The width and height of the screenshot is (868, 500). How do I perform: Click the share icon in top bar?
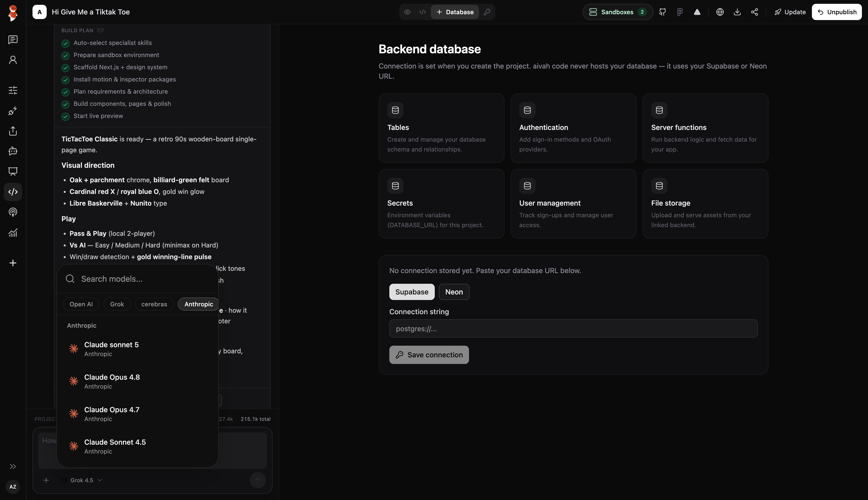754,12
